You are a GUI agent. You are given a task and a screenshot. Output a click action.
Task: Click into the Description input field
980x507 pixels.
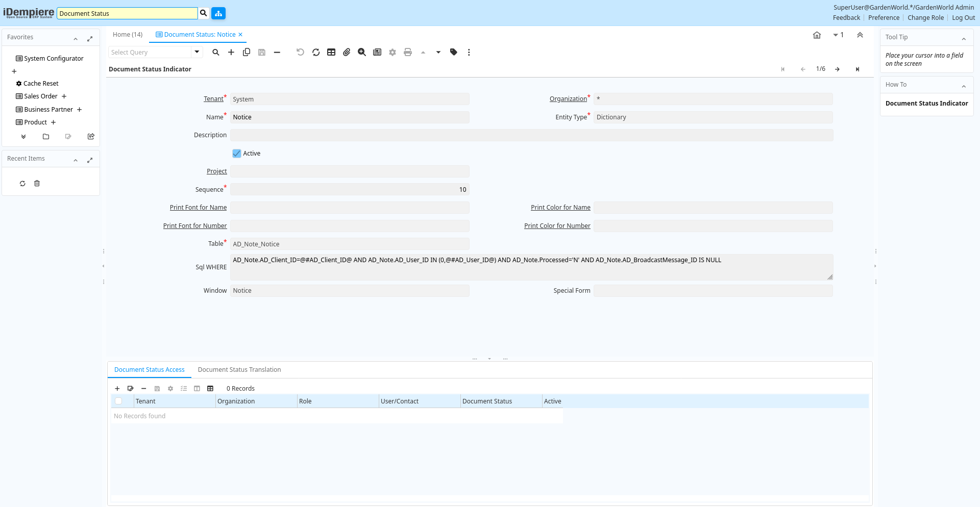(x=531, y=135)
